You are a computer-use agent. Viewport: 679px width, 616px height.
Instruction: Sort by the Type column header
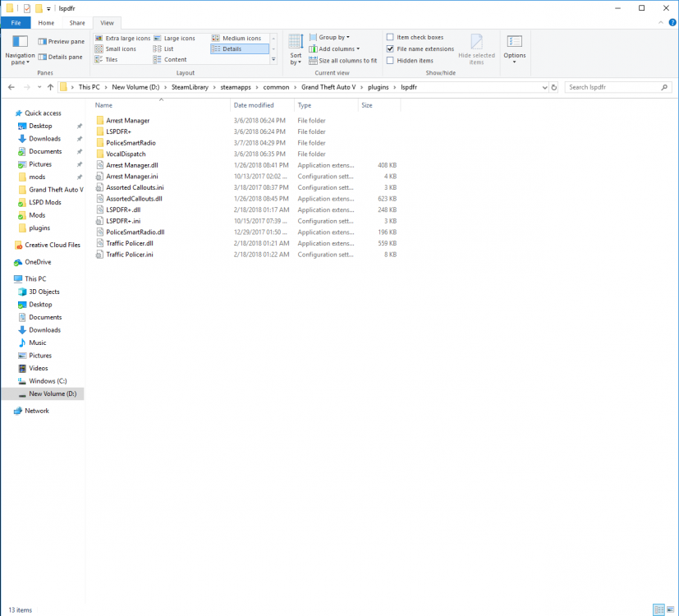(x=326, y=105)
